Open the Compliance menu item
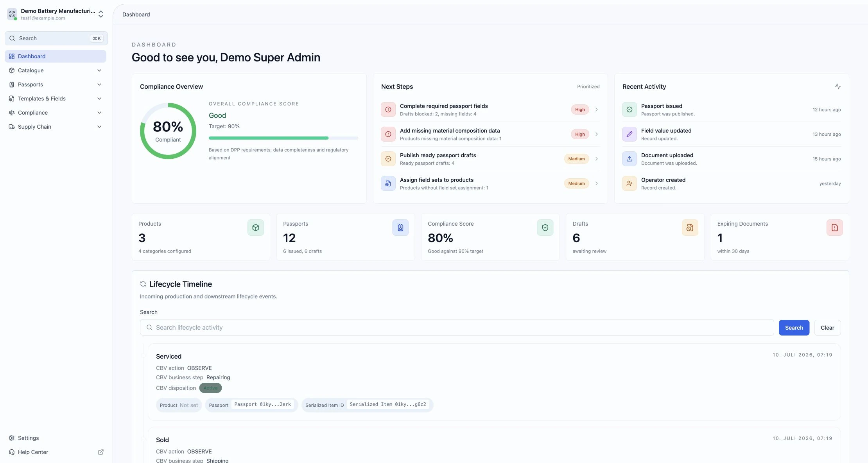 (56, 113)
